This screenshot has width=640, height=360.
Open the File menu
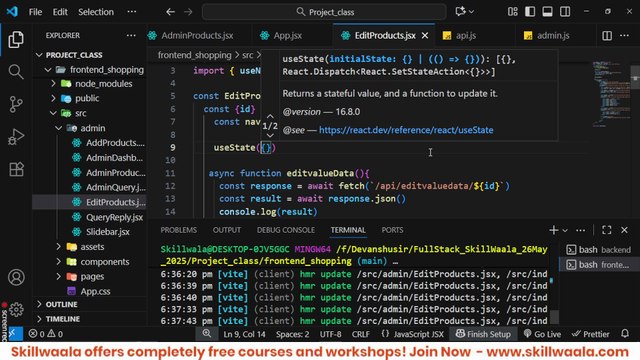click(x=36, y=12)
